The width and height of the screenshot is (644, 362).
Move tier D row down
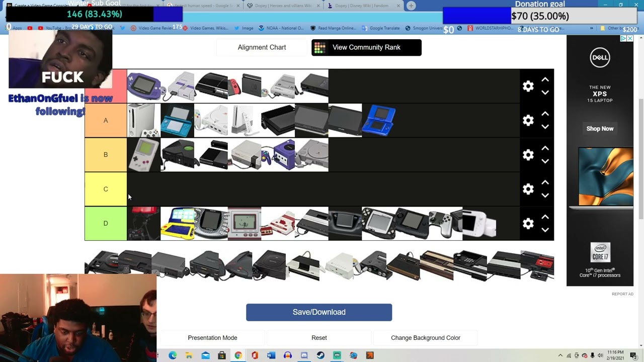click(545, 230)
